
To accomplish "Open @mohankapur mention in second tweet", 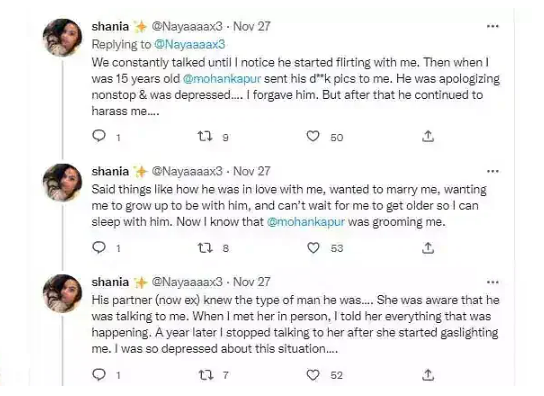I will coord(306,222).
